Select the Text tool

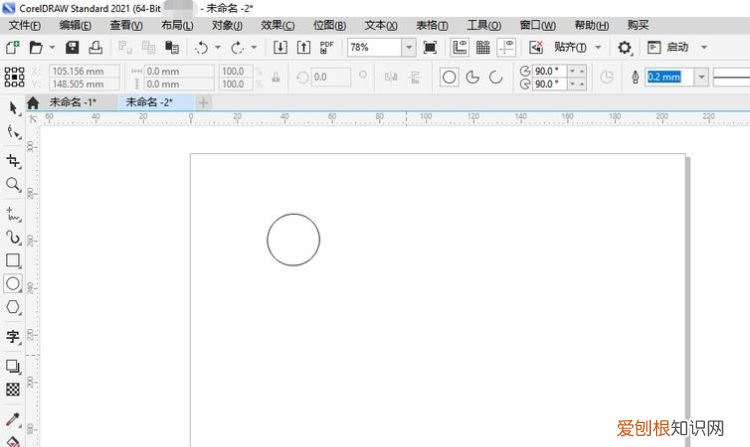click(13, 337)
